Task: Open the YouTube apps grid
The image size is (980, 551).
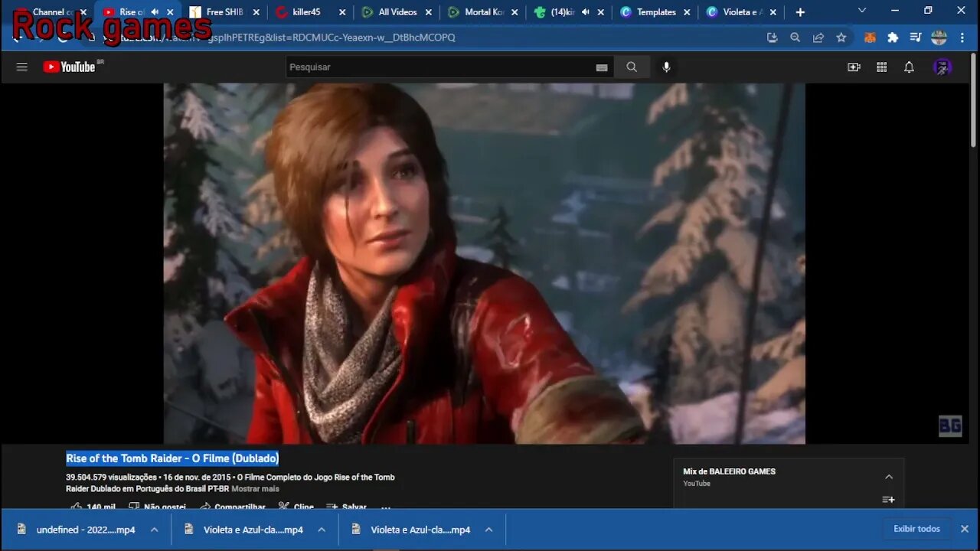Action: coord(881,67)
